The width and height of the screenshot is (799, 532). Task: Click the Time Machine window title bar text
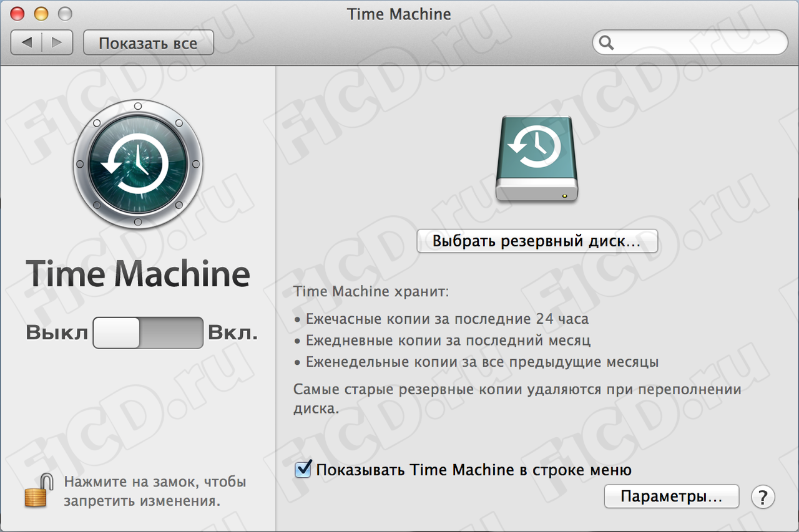click(x=399, y=14)
